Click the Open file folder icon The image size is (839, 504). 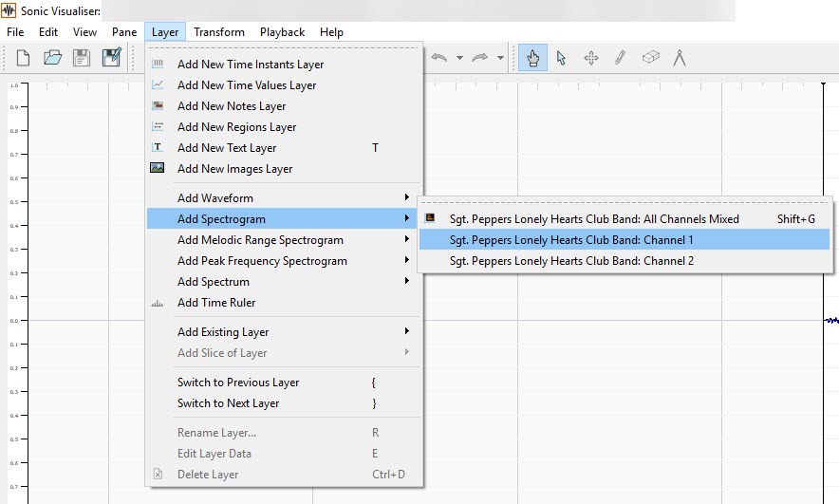52,58
